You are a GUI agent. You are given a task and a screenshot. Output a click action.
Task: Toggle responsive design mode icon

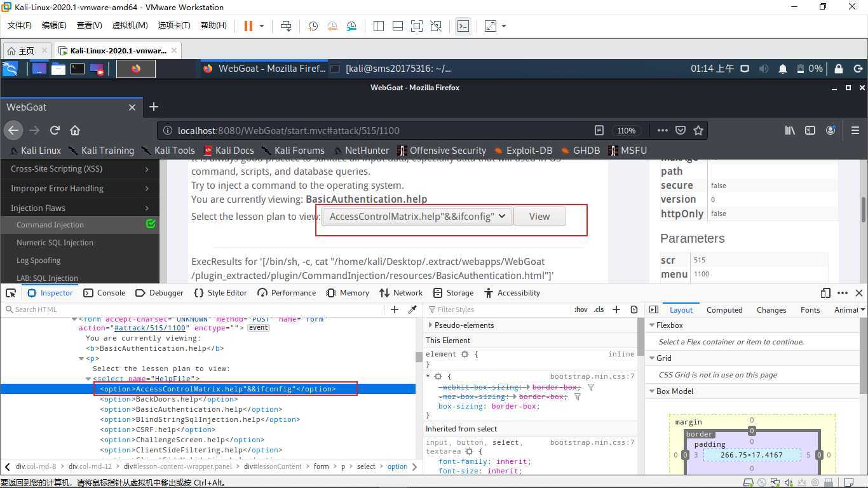click(825, 293)
